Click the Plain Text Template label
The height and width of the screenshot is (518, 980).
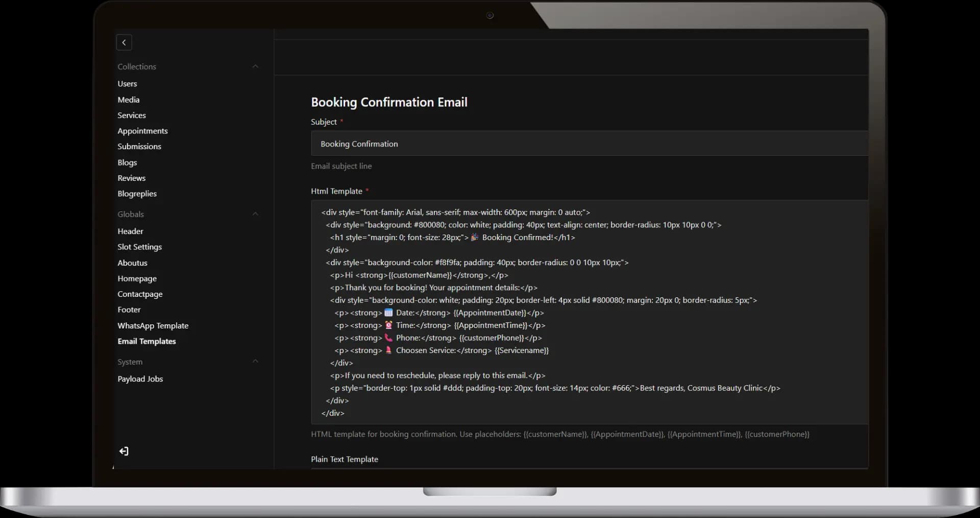(345, 459)
